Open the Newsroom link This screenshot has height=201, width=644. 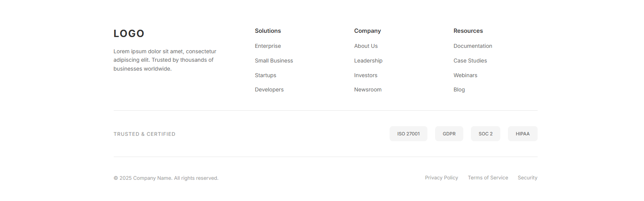368,90
